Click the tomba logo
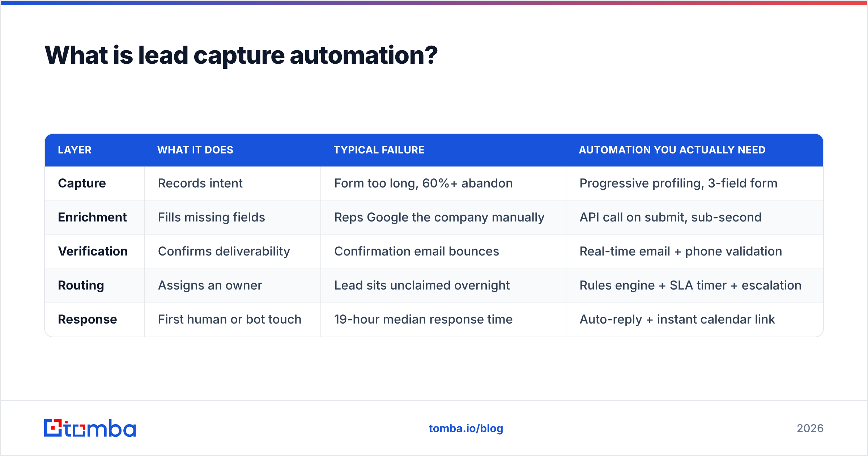The image size is (868, 456). (x=90, y=428)
